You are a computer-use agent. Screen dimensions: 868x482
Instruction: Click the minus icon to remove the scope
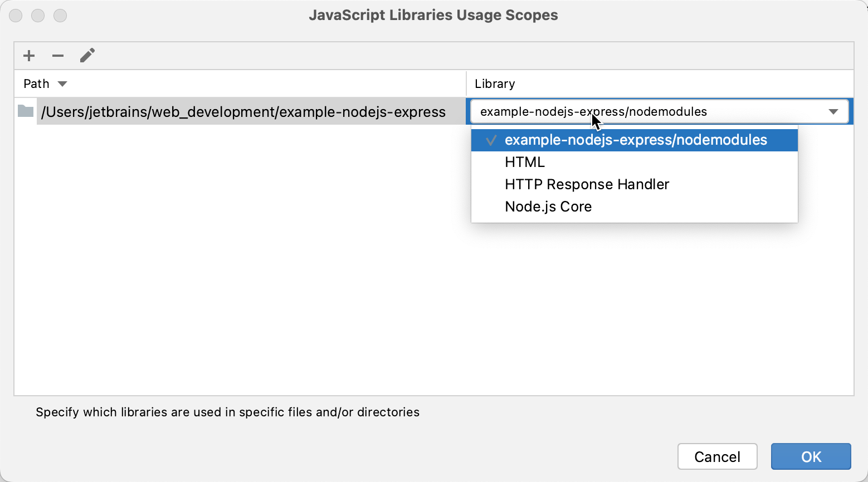pyautogui.click(x=58, y=56)
